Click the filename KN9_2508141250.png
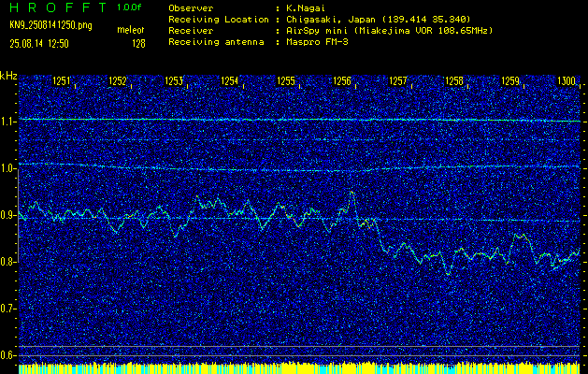The width and height of the screenshot is (588, 374). click(x=50, y=25)
